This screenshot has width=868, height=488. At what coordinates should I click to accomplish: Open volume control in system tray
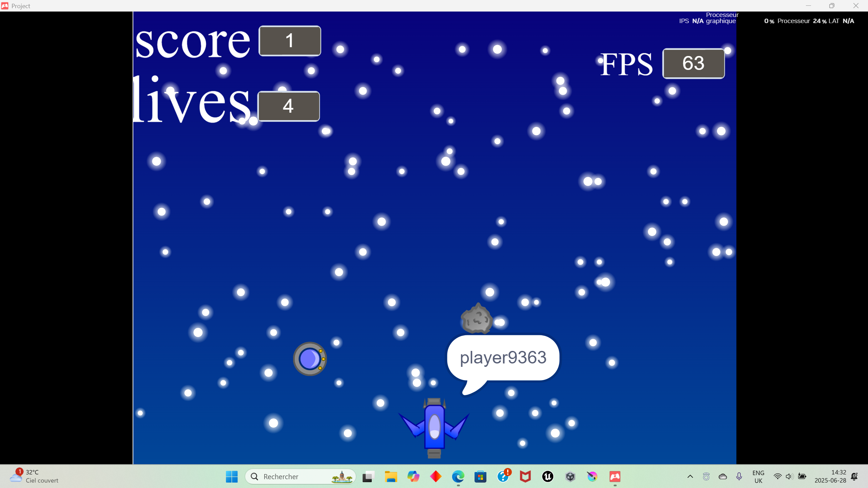click(789, 476)
